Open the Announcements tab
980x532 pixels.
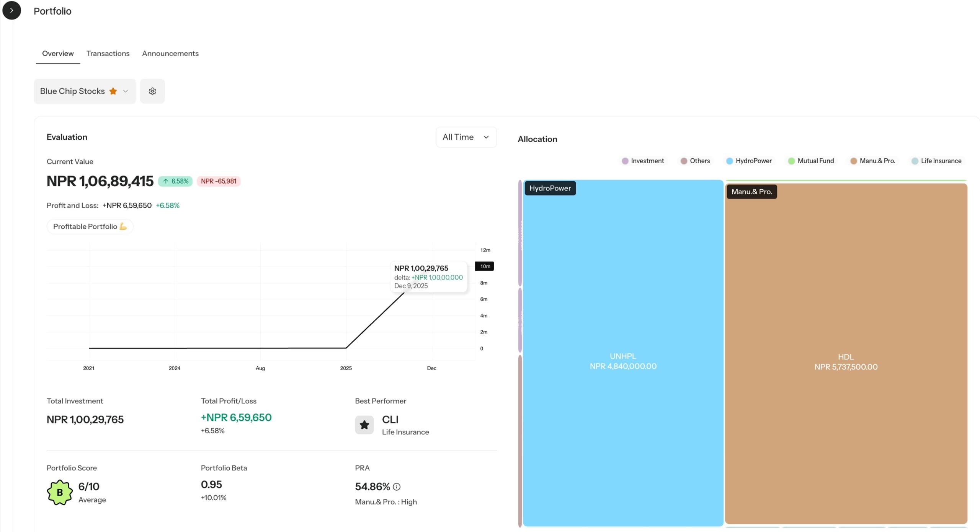170,54
